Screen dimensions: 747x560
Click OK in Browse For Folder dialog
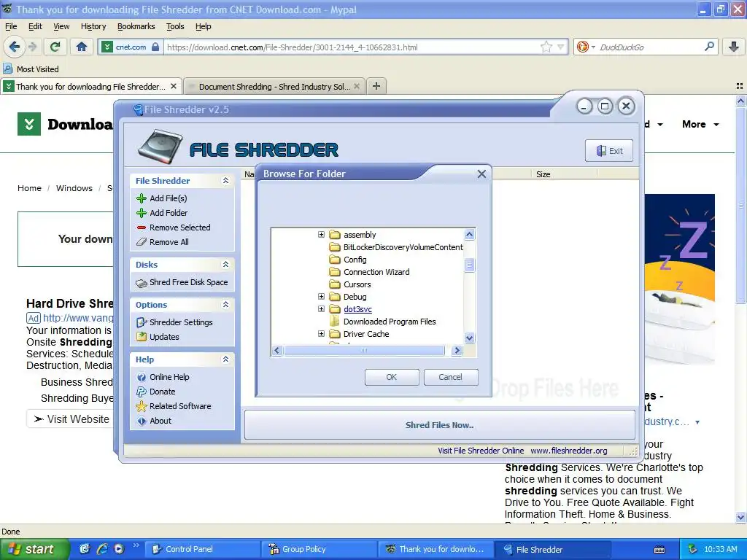(x=392, y=377)
